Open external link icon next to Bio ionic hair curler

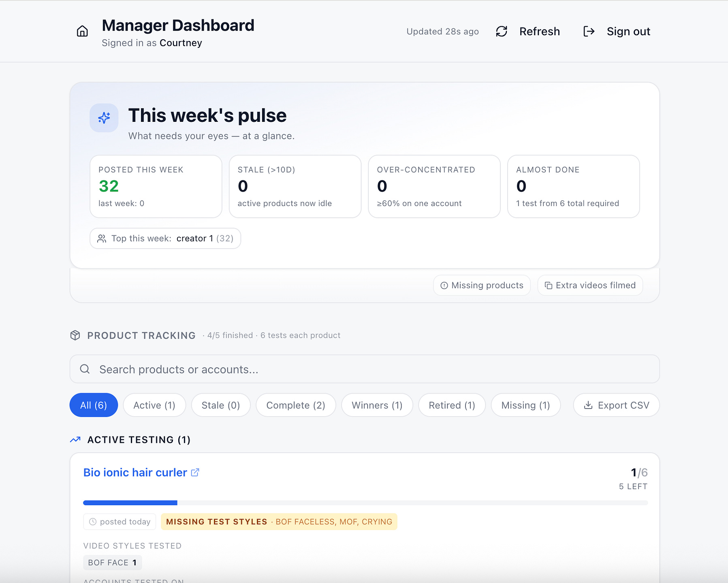(195, 472)
